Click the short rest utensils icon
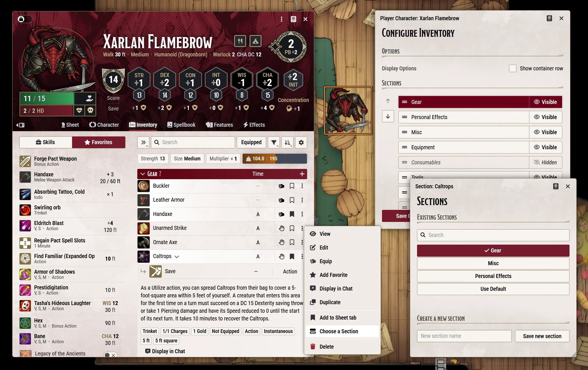Screen dimensions: 588x370 [240, 41]
